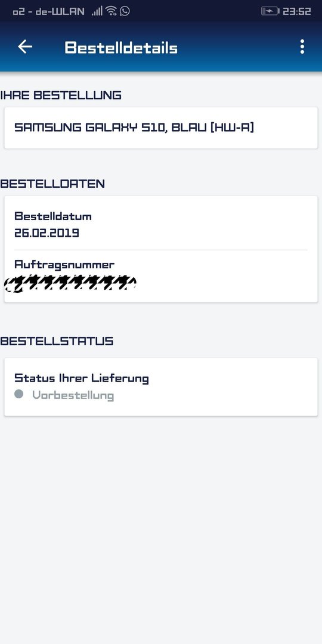Tap the BESTELLDATEN section header

click(52, 184)
